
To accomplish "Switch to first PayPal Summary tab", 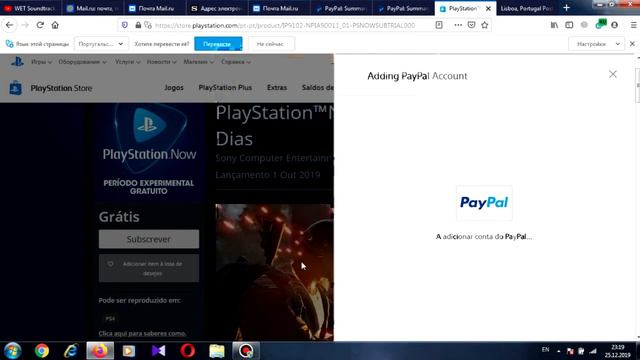I will (x=342, y=8).
